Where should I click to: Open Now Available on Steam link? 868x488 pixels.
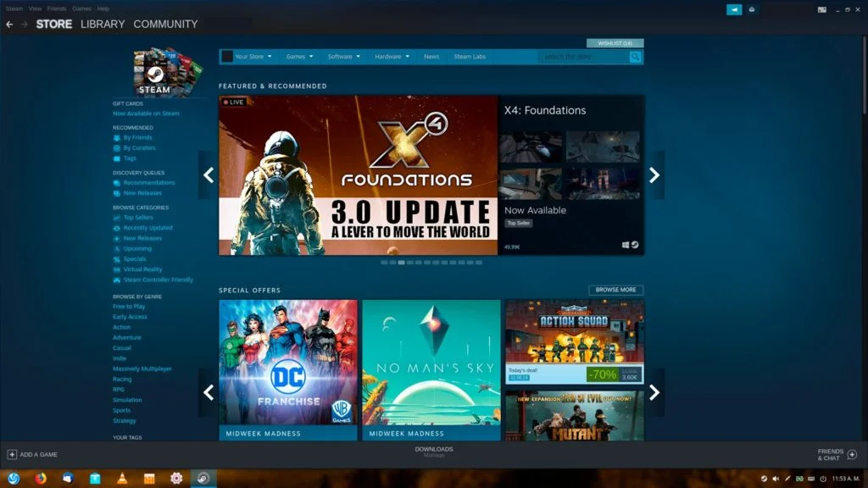146,114
